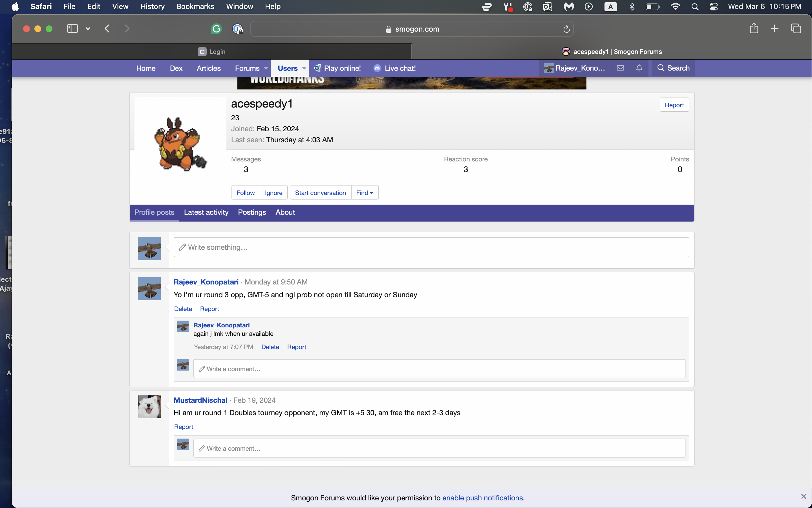Viewport: 812px width, 508px height.
Task: Expand the Users dropdown arrow
Action: click(304, 68)
